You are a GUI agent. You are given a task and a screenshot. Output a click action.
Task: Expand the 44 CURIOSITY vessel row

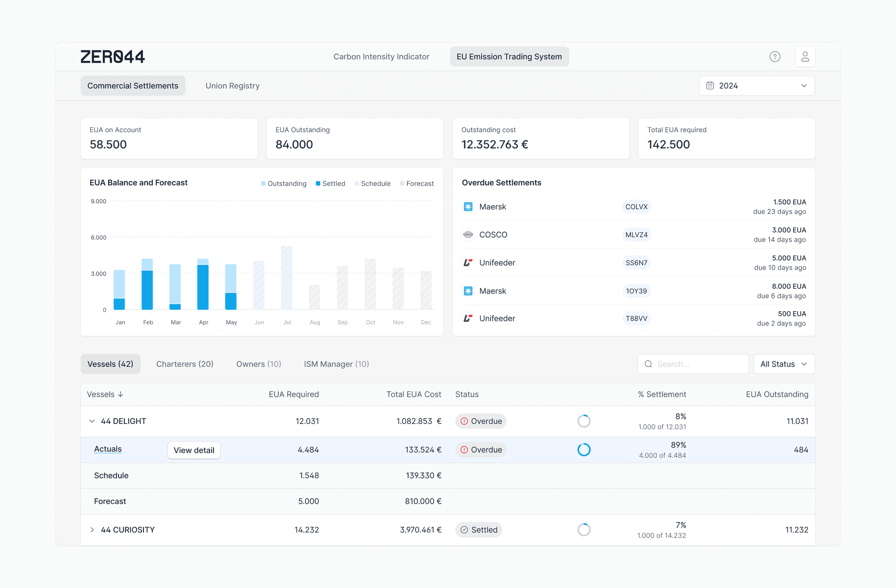click(x=92, y=530)
